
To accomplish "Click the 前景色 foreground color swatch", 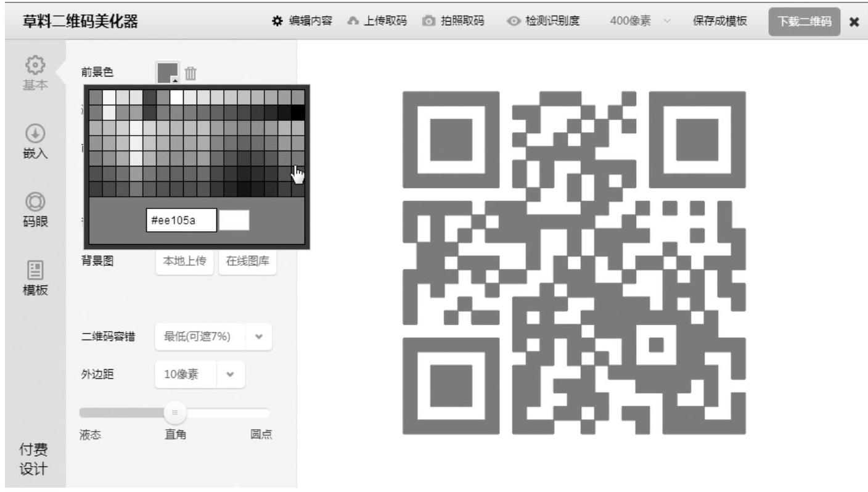I will pyautogui.click(x=168, y=73).
